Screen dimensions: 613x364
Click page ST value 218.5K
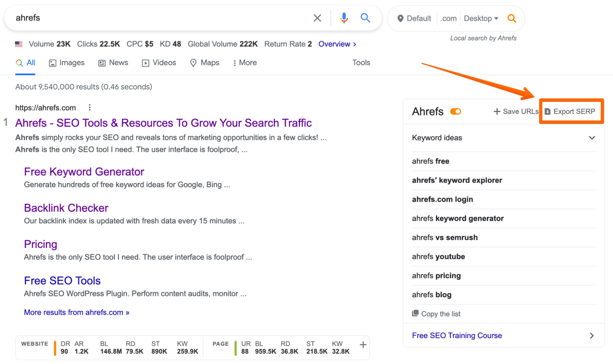pyautogui.click(x=317, y=351)
